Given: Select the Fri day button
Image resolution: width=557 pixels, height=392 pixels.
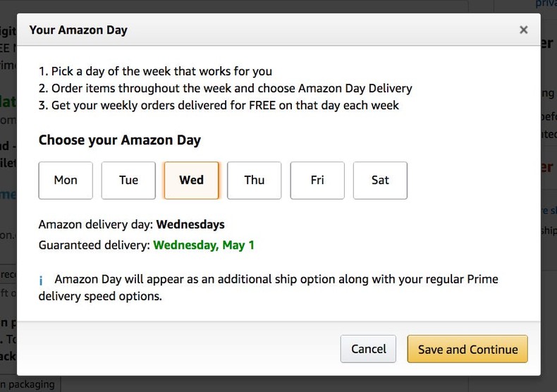Looking at the screenshot, I should (x=317, y=180).
